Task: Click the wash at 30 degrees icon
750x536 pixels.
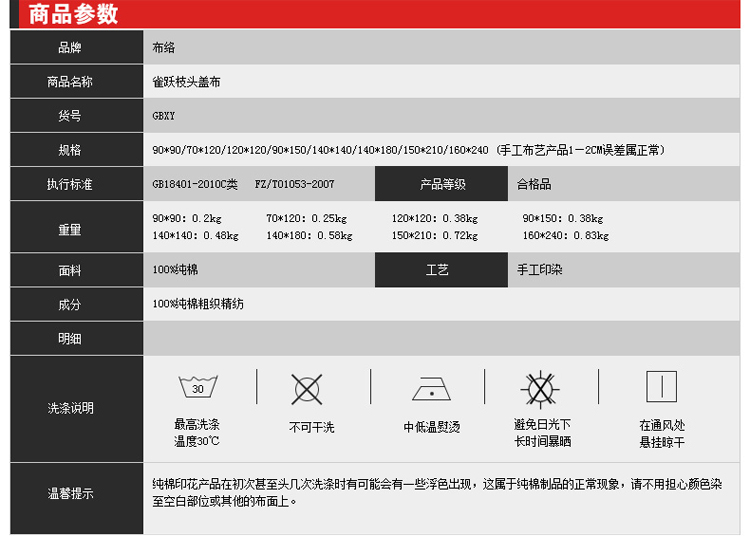Action: pos(198,386)
